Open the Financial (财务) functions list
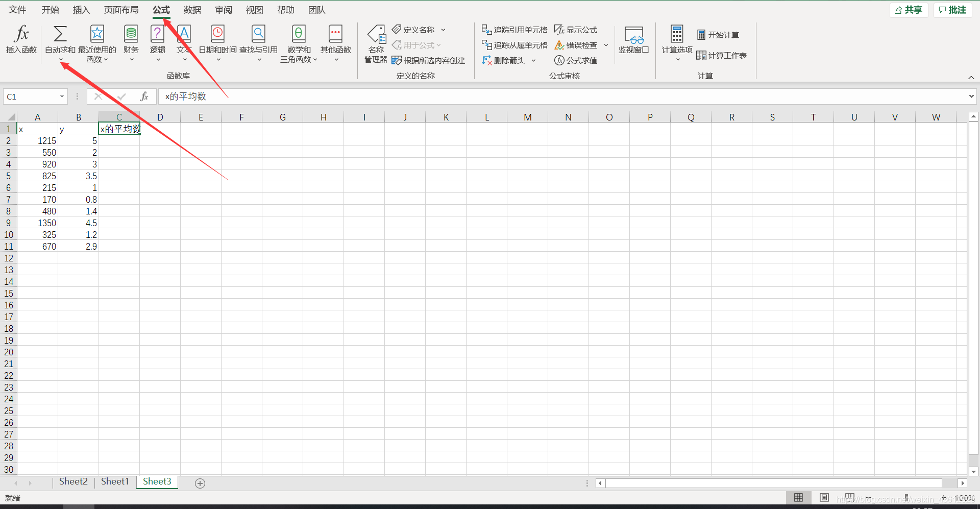This screenshot has width=980, height=509. (x=131, y=44)
